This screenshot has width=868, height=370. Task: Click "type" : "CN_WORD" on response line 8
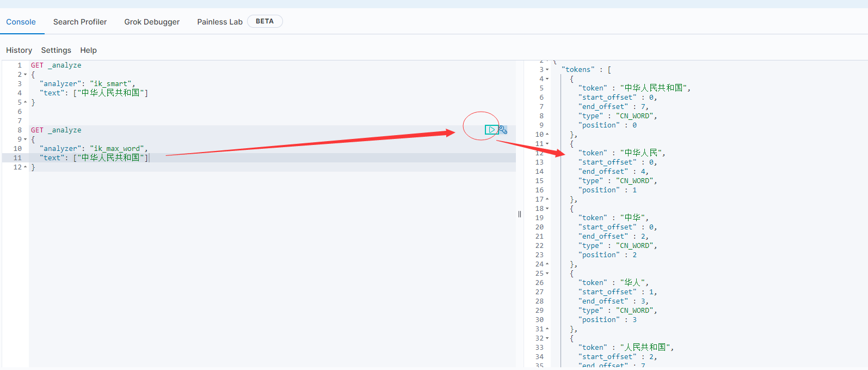(x=618, y=116)
